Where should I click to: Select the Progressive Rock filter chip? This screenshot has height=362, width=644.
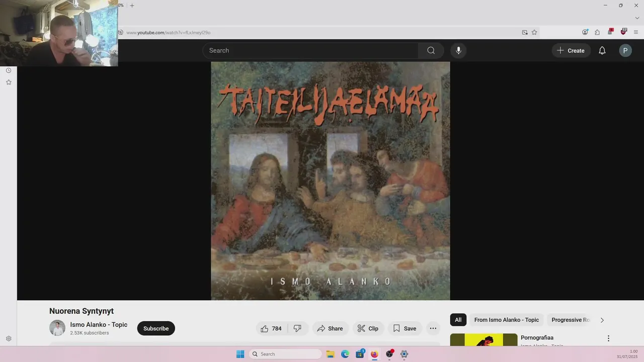570,320
